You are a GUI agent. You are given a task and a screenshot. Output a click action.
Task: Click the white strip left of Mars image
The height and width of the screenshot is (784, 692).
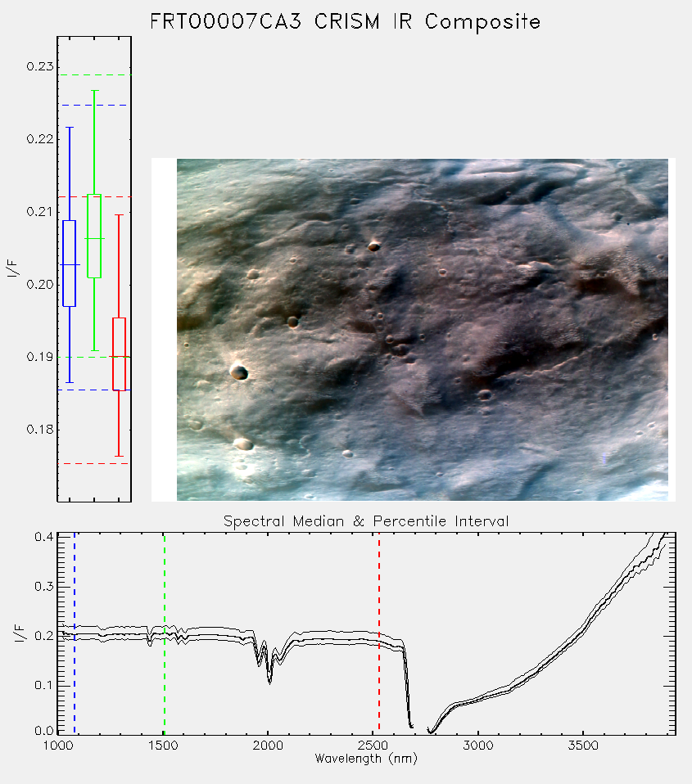[164, 330]
